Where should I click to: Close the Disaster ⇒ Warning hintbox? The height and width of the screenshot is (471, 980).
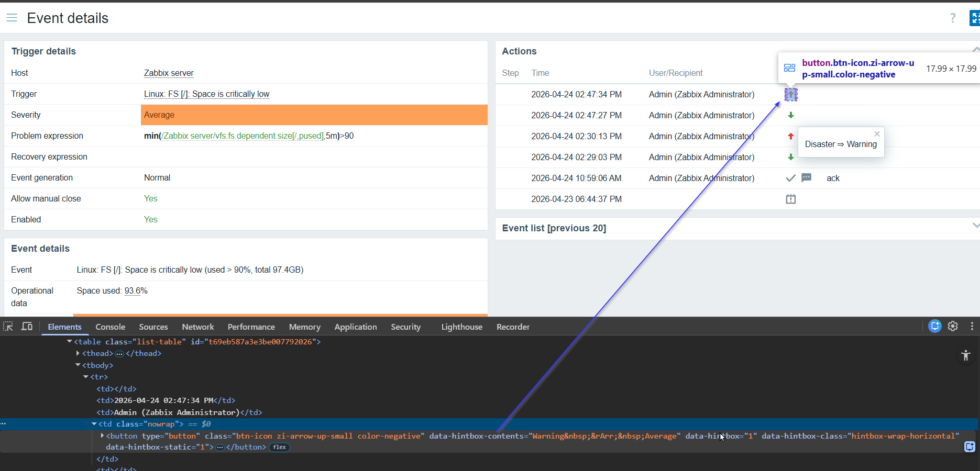tap(877, 134)
